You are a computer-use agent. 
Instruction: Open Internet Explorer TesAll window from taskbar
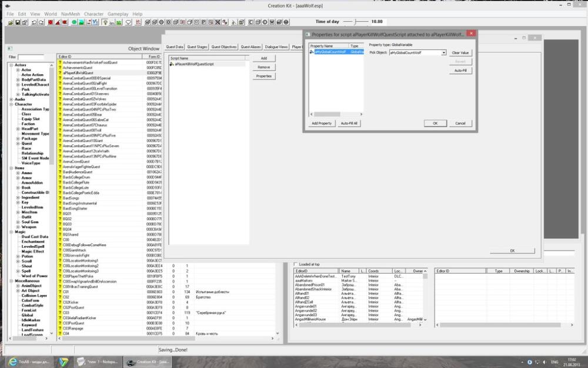(x=28, y=362)
